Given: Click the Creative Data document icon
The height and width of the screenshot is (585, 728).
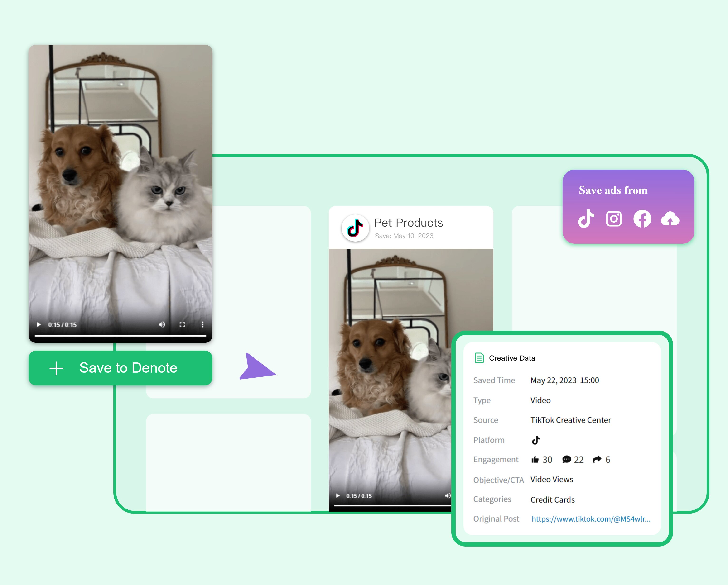Looking at the screenshot, I should 479,358.
